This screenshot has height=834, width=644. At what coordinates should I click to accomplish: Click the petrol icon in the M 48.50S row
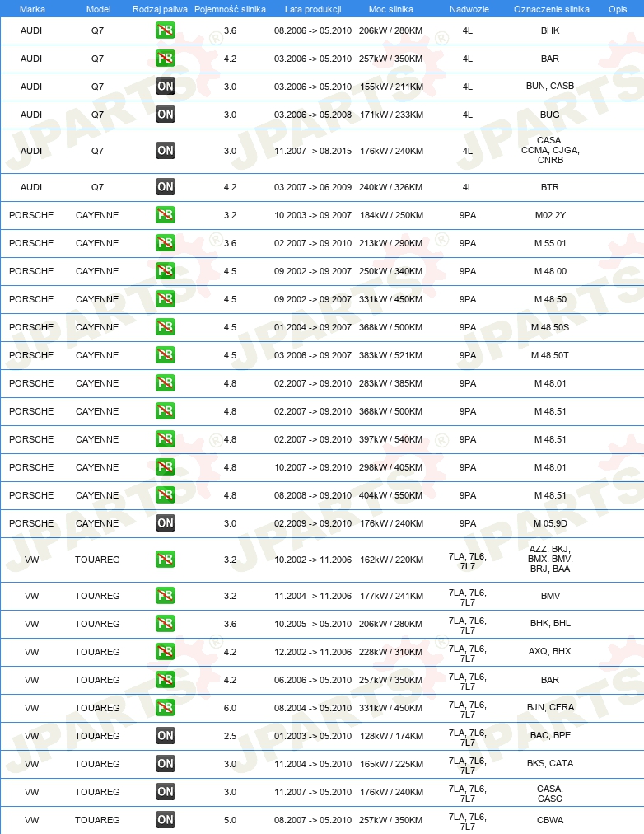click(166, 326)
